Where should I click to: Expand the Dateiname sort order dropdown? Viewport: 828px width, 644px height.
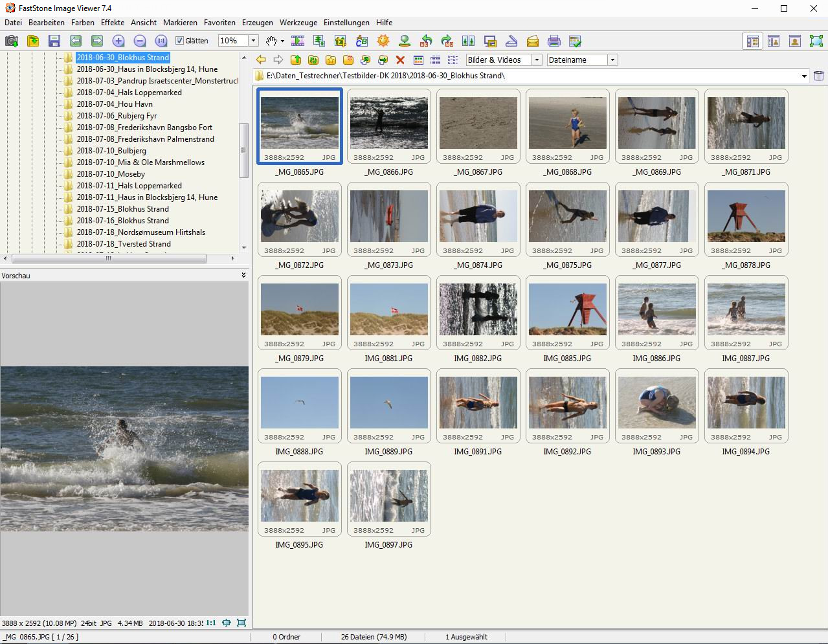(x=612, y=60)
